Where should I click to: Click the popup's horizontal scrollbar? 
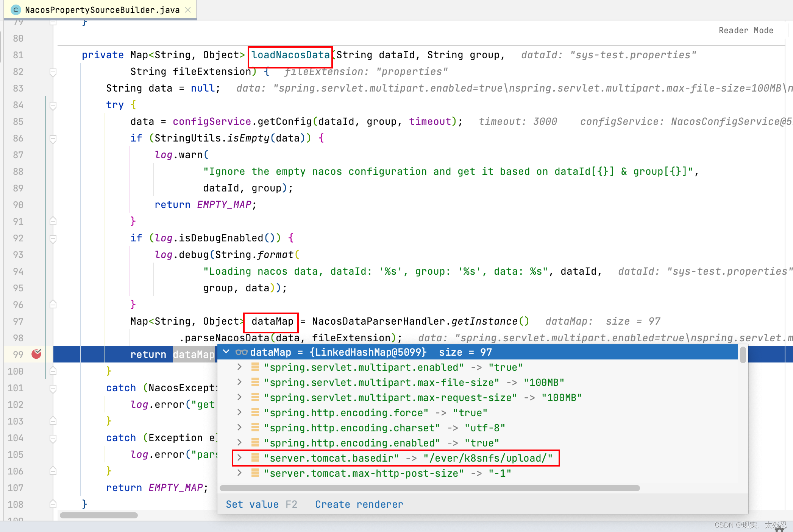tap(429, 488)
